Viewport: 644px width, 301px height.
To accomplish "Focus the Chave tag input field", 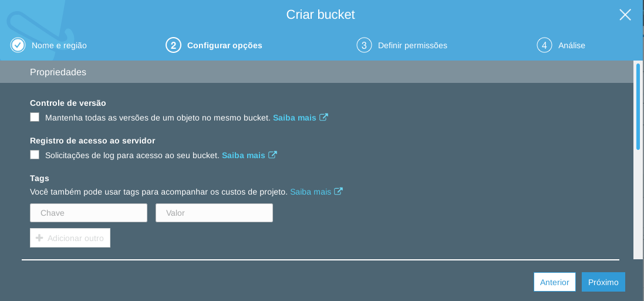I will point(89,213).
